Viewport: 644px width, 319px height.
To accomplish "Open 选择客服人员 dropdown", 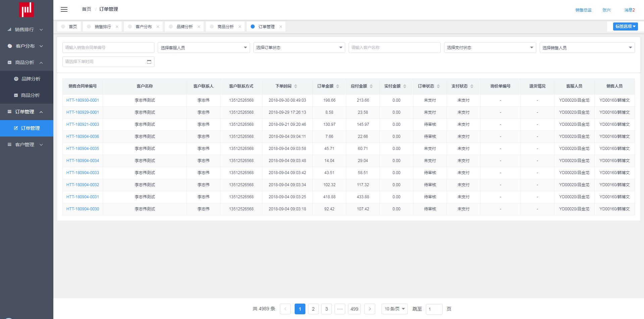I will 204,48.
